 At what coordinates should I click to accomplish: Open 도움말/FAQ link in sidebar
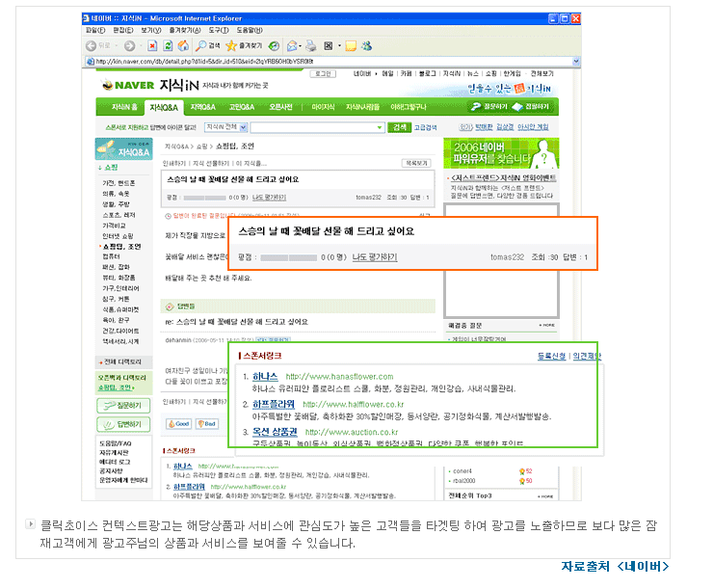tap(116, 443)
